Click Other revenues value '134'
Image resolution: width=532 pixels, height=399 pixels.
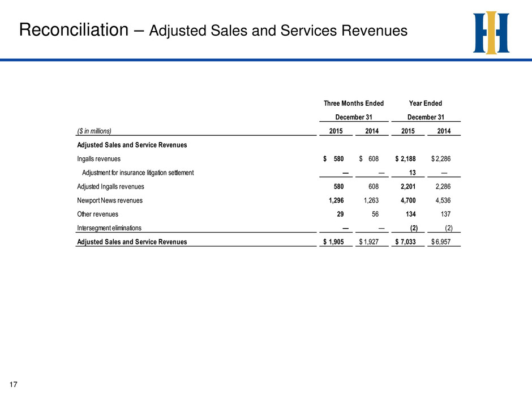click(410, 214)
